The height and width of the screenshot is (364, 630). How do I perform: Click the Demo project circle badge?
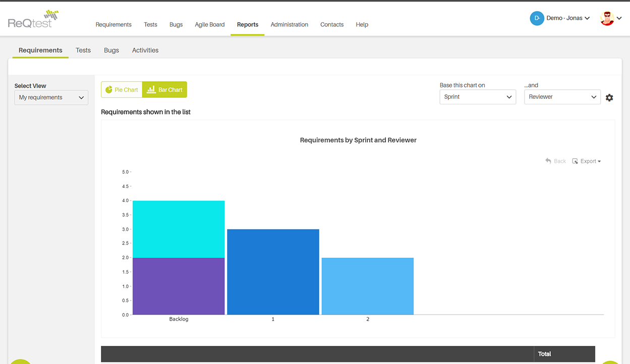537,18
